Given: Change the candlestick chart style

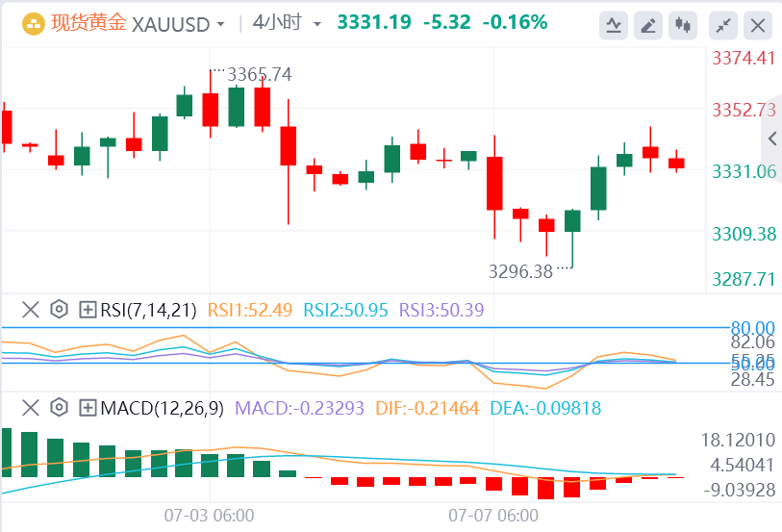Looking at the screenshot, I should (x=684, y=24).
